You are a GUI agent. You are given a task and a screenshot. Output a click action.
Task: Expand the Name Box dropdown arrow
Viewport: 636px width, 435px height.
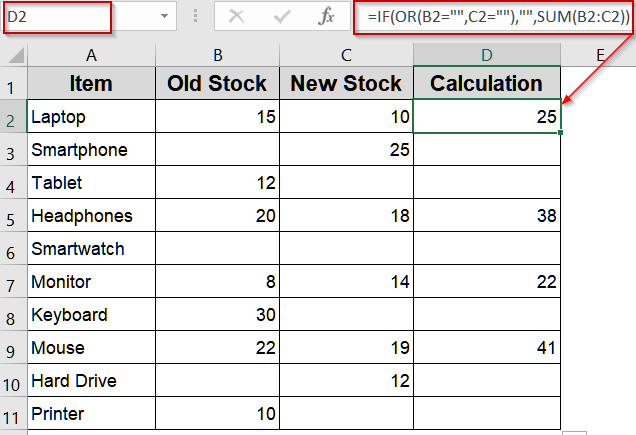click(x=164, y=16)
